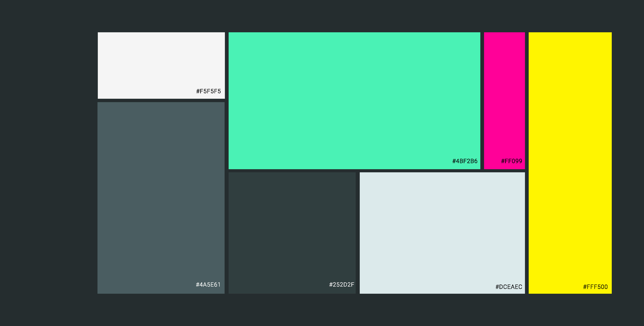This screenshot has width=644, height=326.
Task: Choose the bright yellow #FFF500 swatch
Action: [x=570, y=163]
